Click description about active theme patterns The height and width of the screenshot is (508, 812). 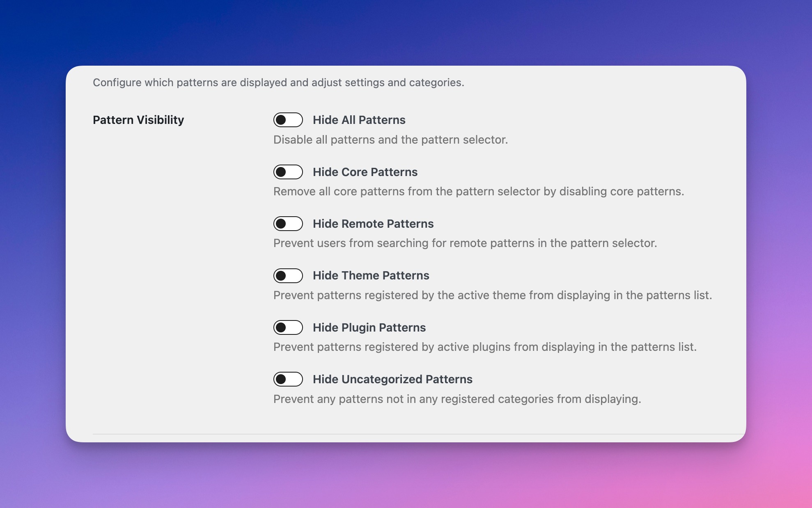493,295
